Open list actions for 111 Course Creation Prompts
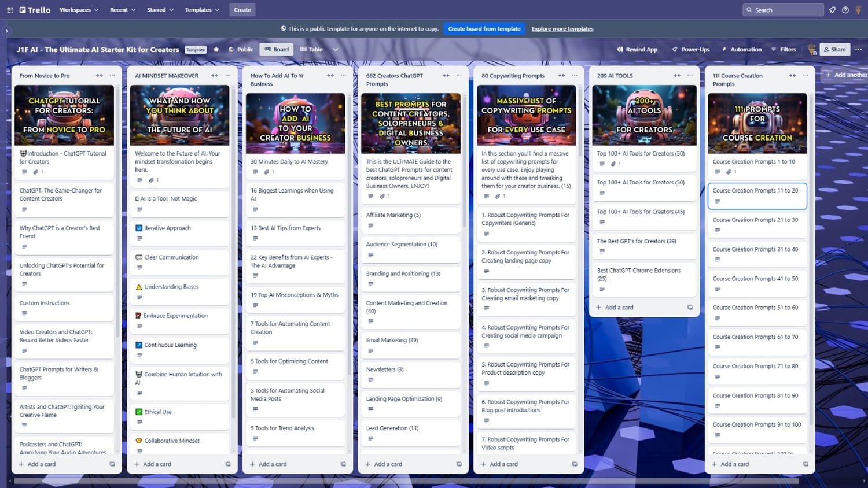The width and height of the screenshot is (868, 488). coord(806,76)
